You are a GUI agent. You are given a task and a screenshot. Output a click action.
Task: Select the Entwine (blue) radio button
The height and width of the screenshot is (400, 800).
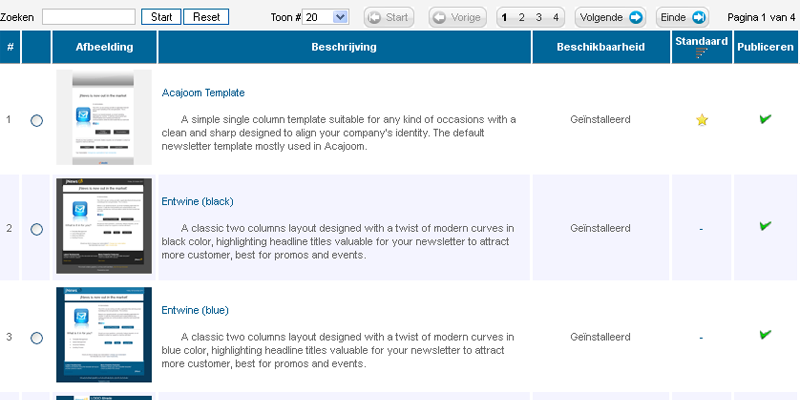[37, 338]
